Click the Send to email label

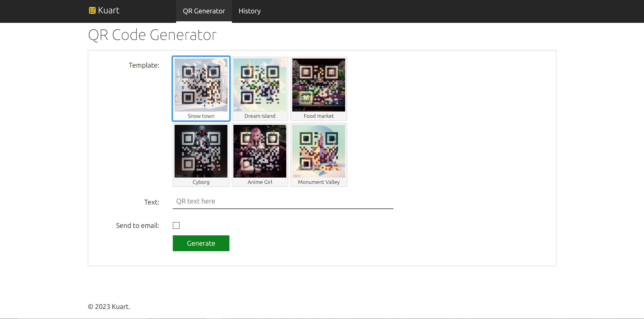pyautogui.click(x=138, y=226)
